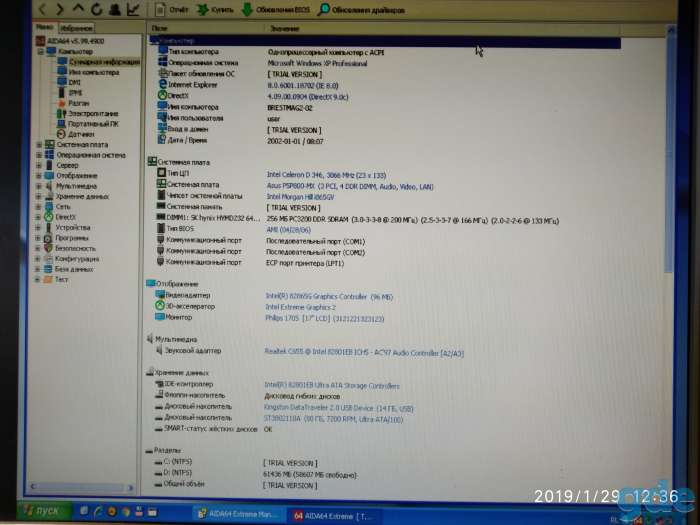Click the Обновления драйверов toolbar button
Screen dimensions: 700x525
[361, 9]
